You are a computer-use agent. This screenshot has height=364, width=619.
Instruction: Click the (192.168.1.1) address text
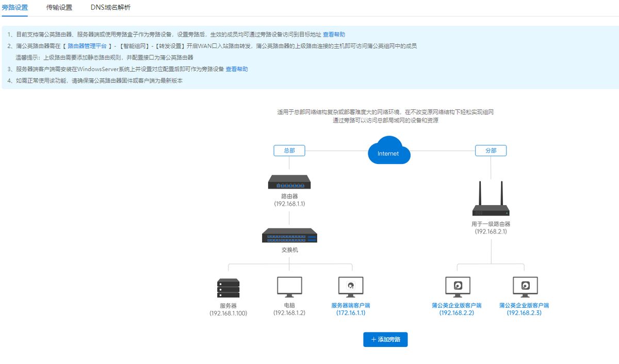point(289,204)
